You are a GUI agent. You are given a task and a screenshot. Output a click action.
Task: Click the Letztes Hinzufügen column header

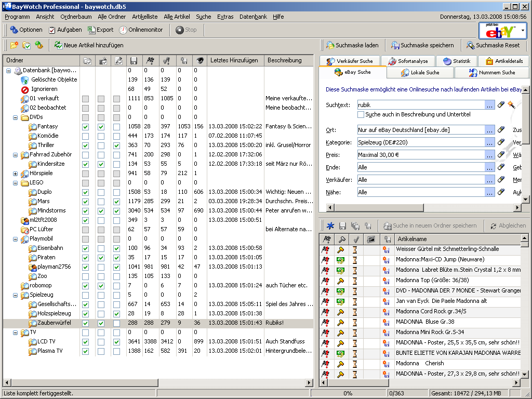point(234,60)
